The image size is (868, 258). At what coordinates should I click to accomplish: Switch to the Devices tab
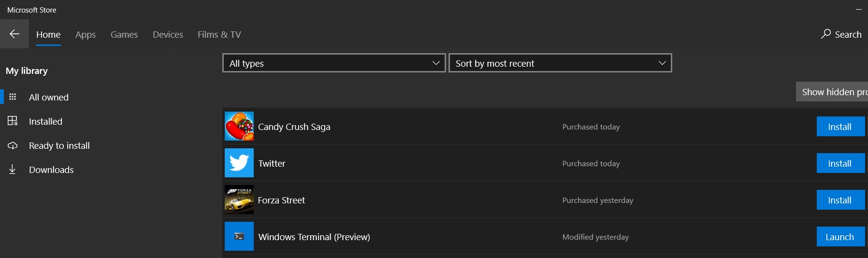(x=168, y=34)
